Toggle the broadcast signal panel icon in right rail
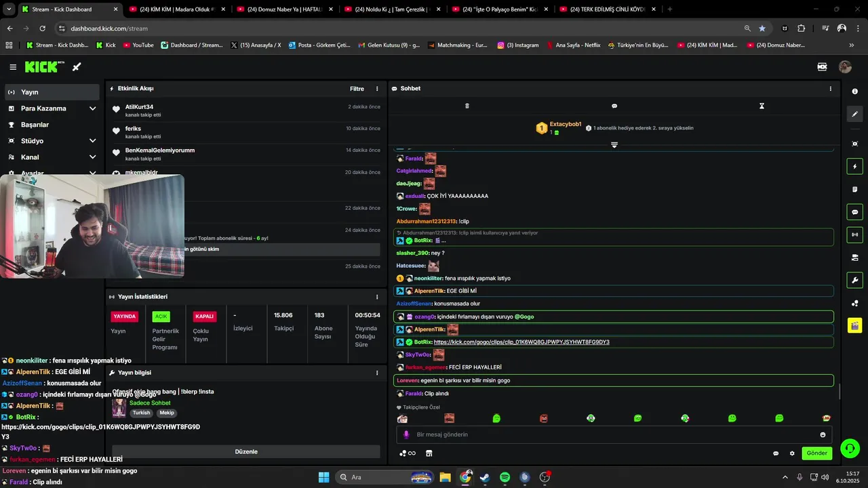 click(854, 235)
